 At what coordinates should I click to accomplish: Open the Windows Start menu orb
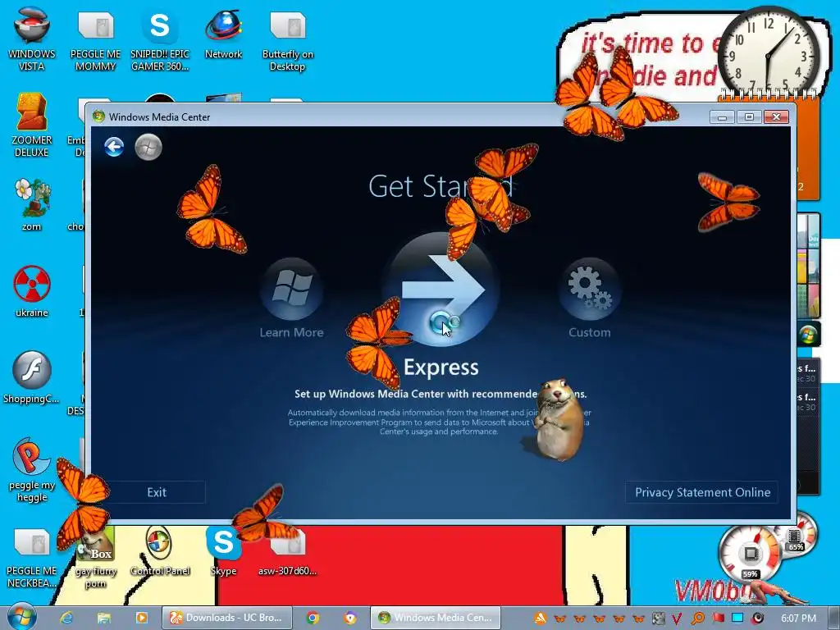tap(21, 617)
